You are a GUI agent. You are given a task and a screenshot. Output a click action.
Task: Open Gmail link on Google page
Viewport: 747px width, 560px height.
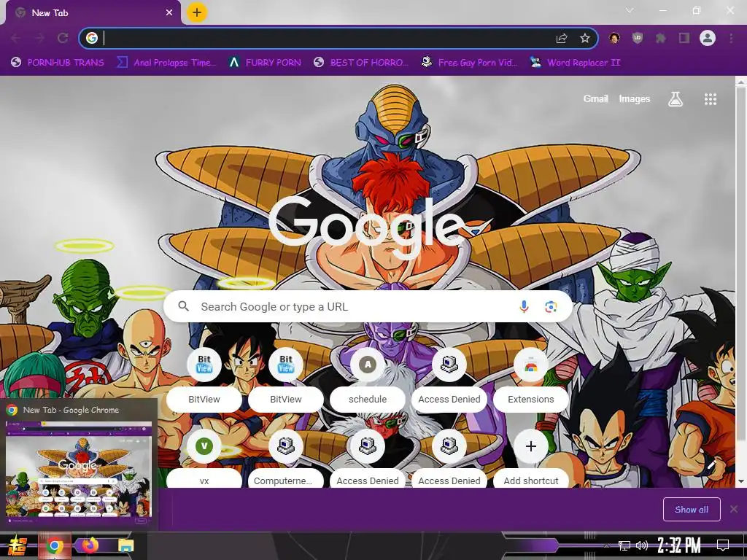[595, 98]
